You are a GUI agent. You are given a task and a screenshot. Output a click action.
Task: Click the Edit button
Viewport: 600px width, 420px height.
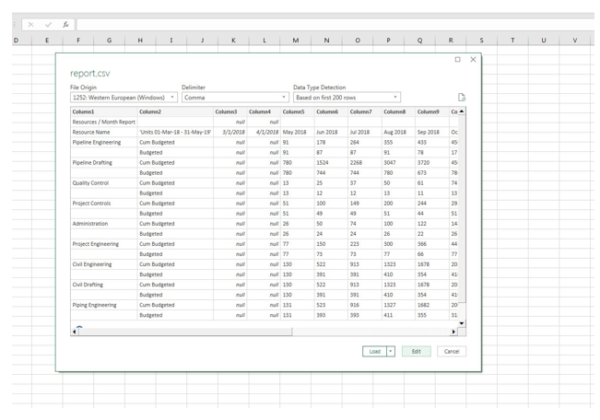tap(416, 352)
